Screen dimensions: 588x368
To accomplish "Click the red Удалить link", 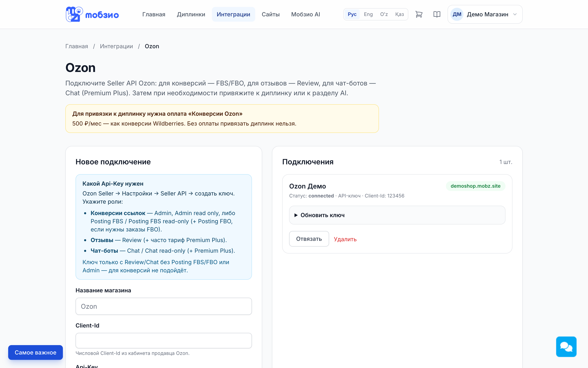I will click(x=345, y=239).
